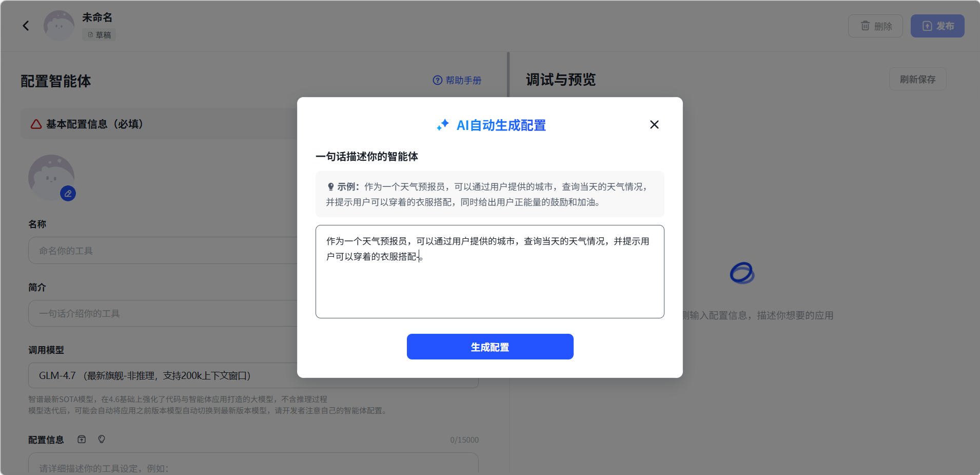Click the header avatar thumbnail
Screen dimensions: 980x475
coord(59,26)
